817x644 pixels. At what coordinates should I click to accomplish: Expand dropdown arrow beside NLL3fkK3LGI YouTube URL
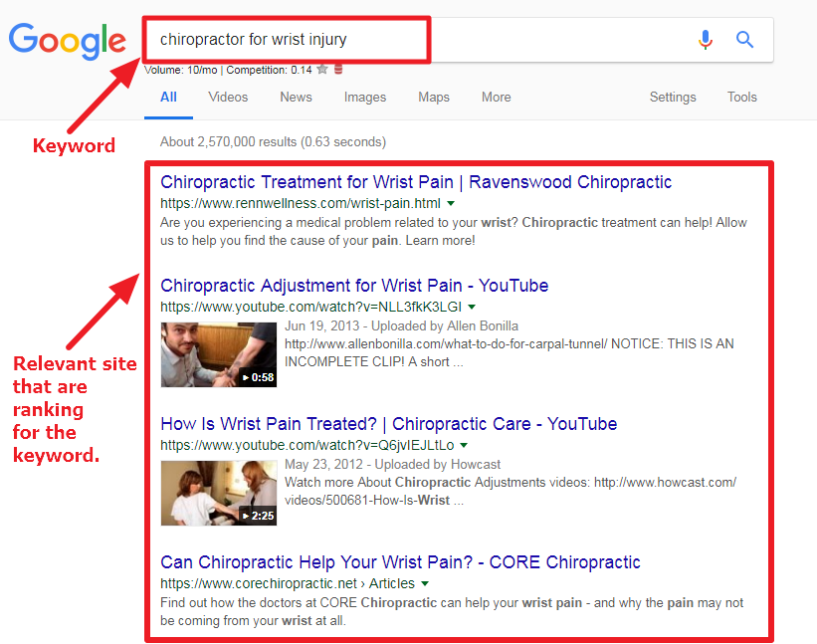click(x=472, y=307)
